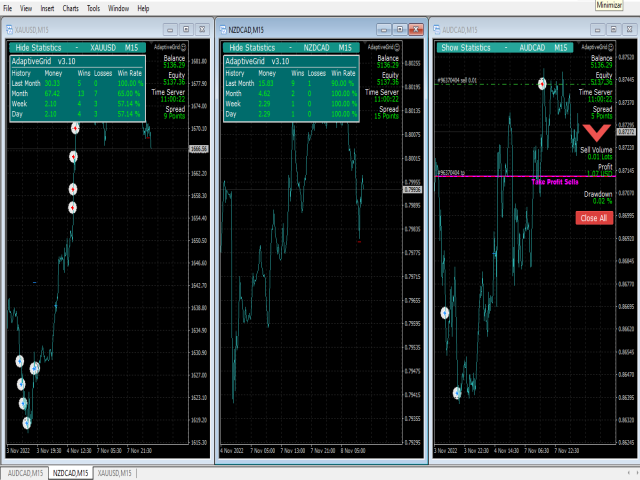This screenshot has width=640, height=480.
Task: Select the AUDCAD,M15 tab at the bottom
Action: pos(25,472)
